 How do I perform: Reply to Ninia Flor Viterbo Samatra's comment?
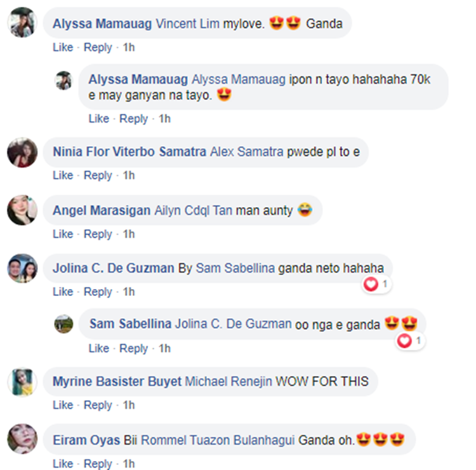point(98,175)
